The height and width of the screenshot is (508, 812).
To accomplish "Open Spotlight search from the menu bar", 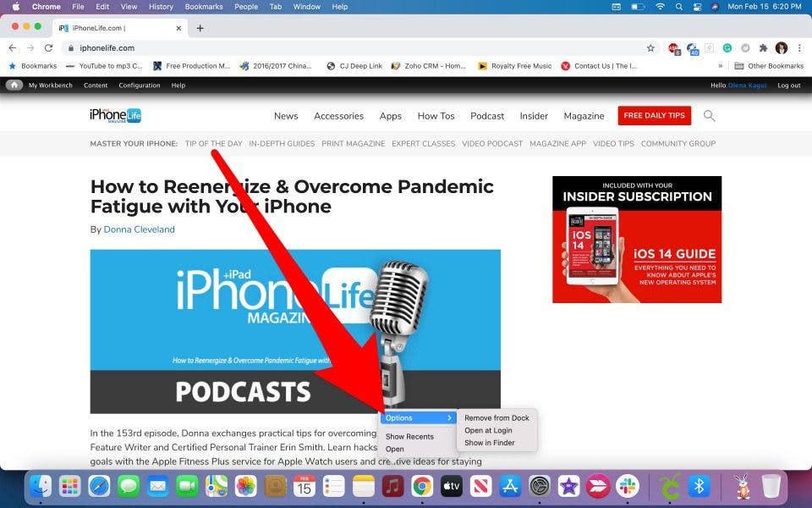I will pyautogui.click(x=679, y=7).
